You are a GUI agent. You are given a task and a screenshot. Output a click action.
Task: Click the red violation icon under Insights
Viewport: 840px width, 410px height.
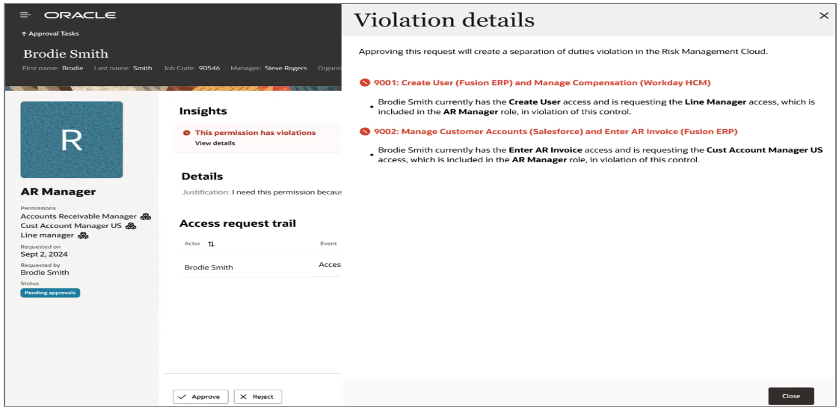click(186, 132)
